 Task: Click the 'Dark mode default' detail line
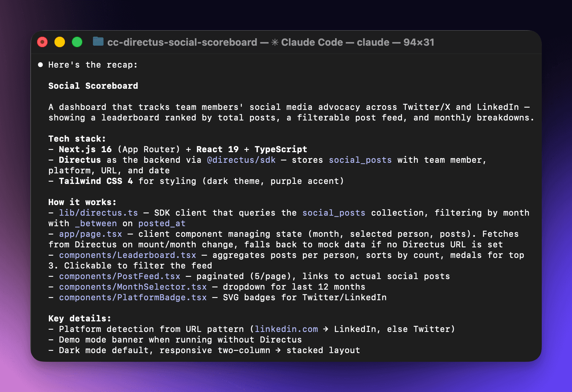click(x=204, y=350)
